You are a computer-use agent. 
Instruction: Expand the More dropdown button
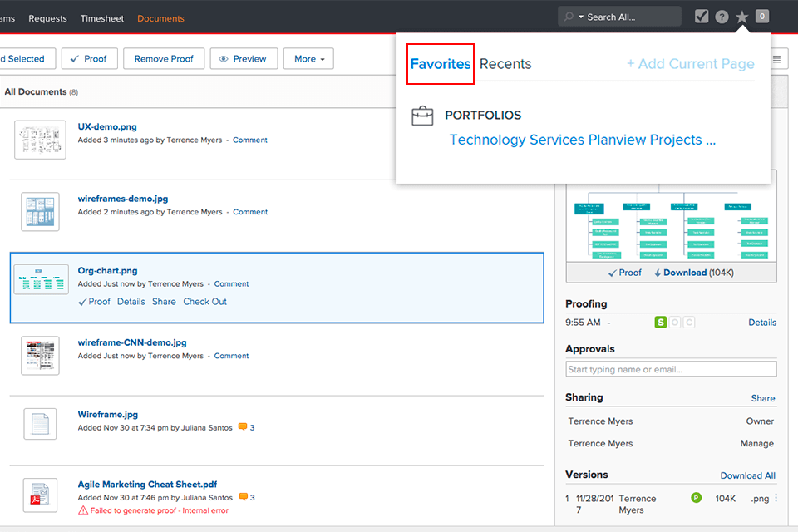coord(309,58)
